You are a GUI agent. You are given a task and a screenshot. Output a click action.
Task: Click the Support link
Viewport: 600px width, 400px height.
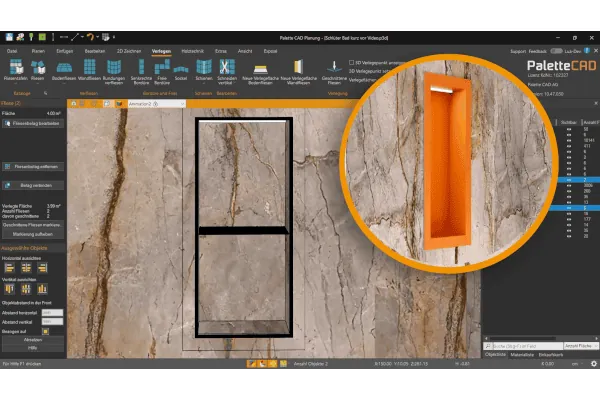click(x=518, y=51)
